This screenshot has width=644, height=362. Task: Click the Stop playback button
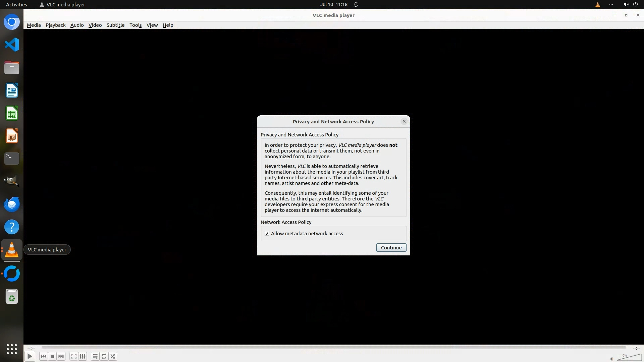tap(52, 356)
